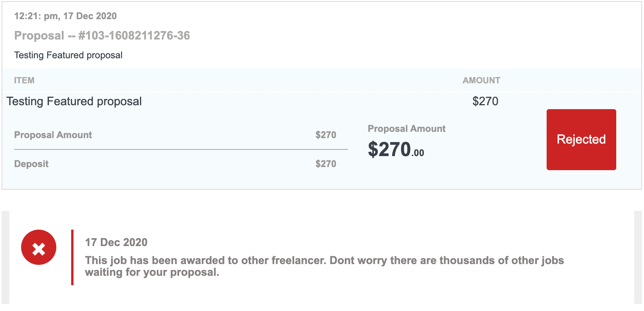Open proposal #103-1608211276-36 title
Viewport: 644px width, 311px height.
tap(102, 36)
